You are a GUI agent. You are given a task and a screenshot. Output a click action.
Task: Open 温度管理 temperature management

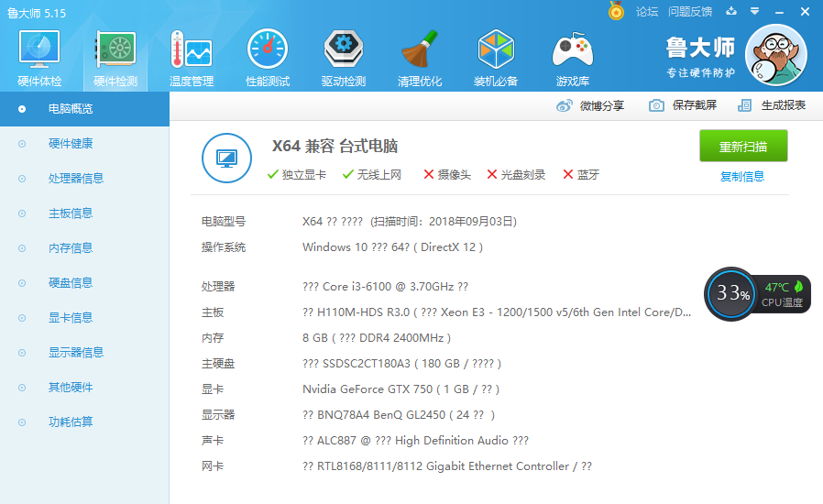(x=191, y=59)
